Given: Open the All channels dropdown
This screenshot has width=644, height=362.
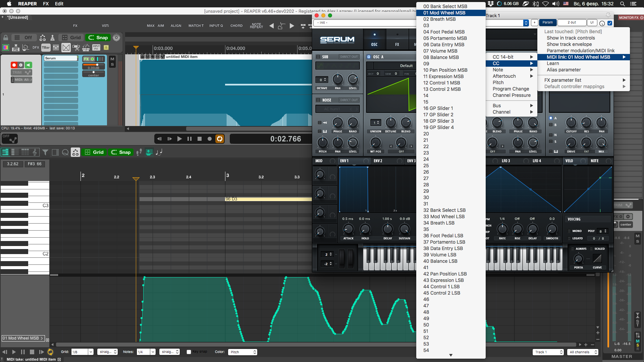Looking at the screenshot, I should [x=583, y=352].
